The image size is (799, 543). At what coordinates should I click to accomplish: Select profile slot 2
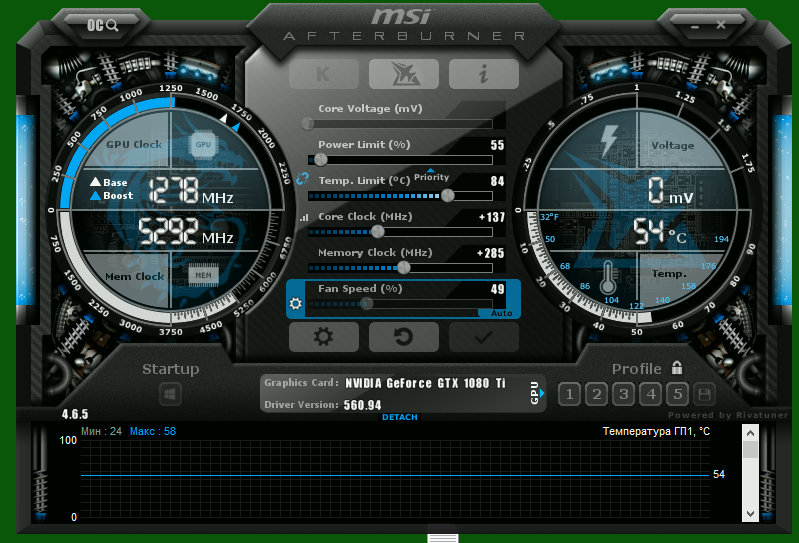pos(596,394)
